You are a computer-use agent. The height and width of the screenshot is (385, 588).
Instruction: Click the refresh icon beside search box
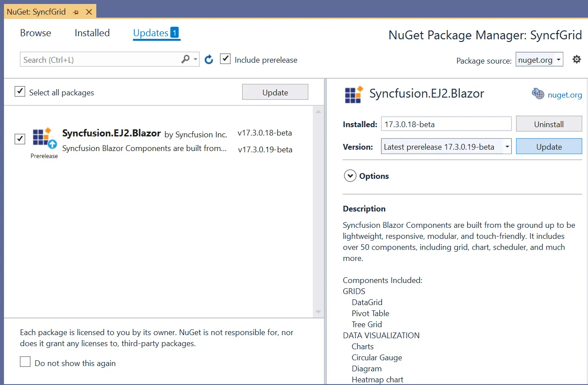click(209, 60)
